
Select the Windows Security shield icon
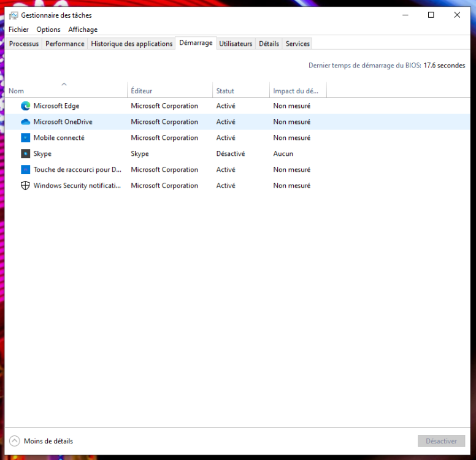(26, 185)
